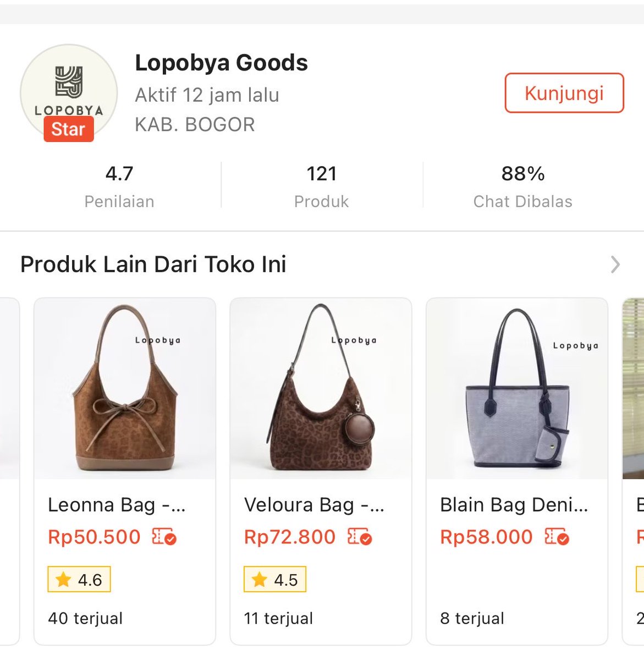
Task: View the 121 Produk count stat
Action: [x=322, y=186]
